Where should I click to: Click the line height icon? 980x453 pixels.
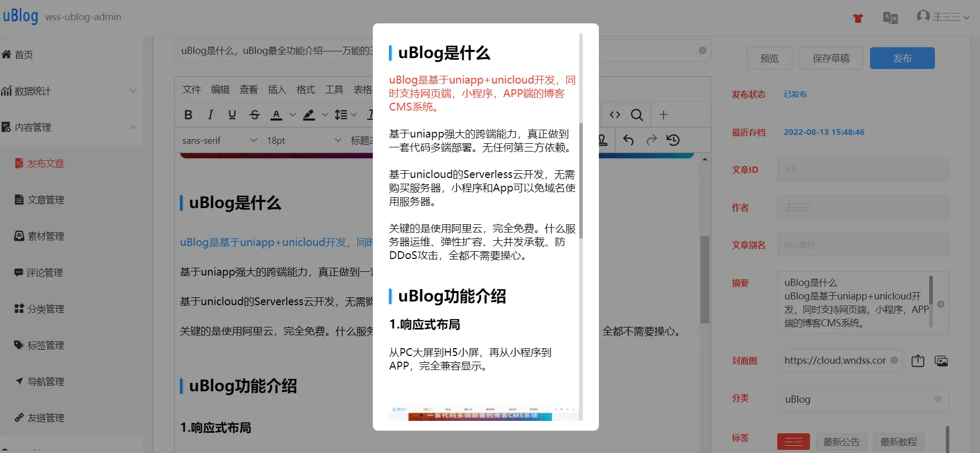click(x=341, y=115)
